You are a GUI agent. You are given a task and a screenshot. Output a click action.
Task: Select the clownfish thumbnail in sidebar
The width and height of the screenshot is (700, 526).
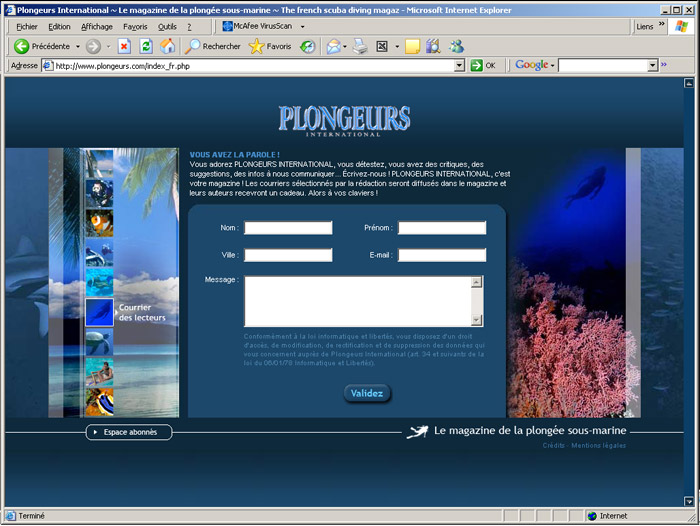pyautogui.click(x=99, y=222)
